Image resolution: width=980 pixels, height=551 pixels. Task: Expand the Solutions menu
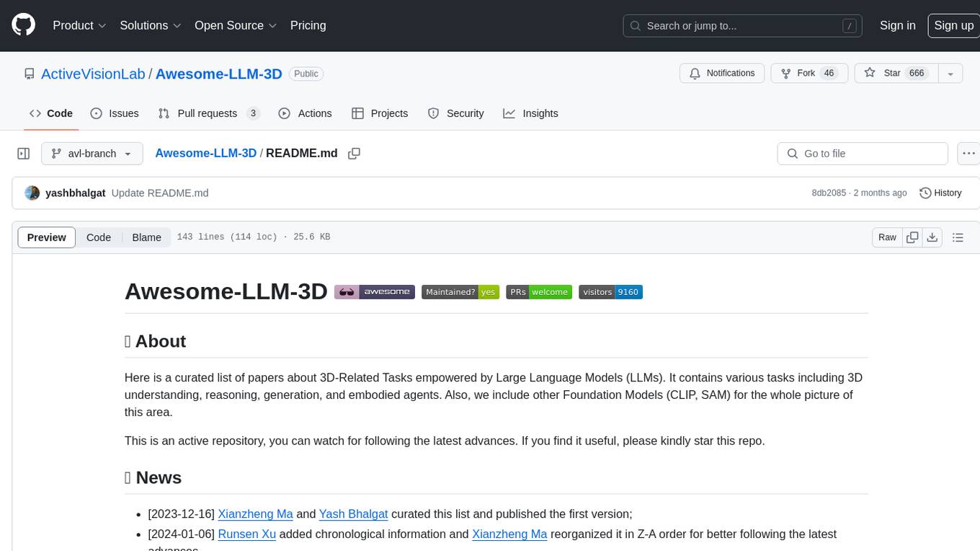(x=151, y=25)
